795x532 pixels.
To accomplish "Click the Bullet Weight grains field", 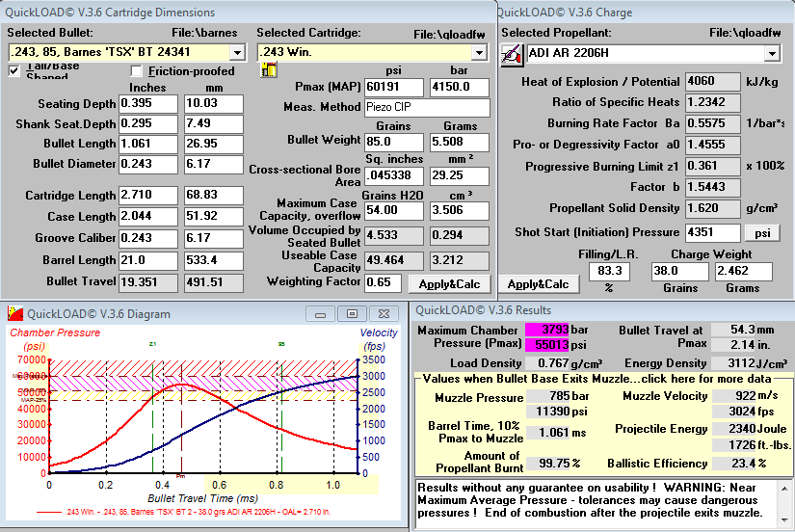I will pos(394,142).
